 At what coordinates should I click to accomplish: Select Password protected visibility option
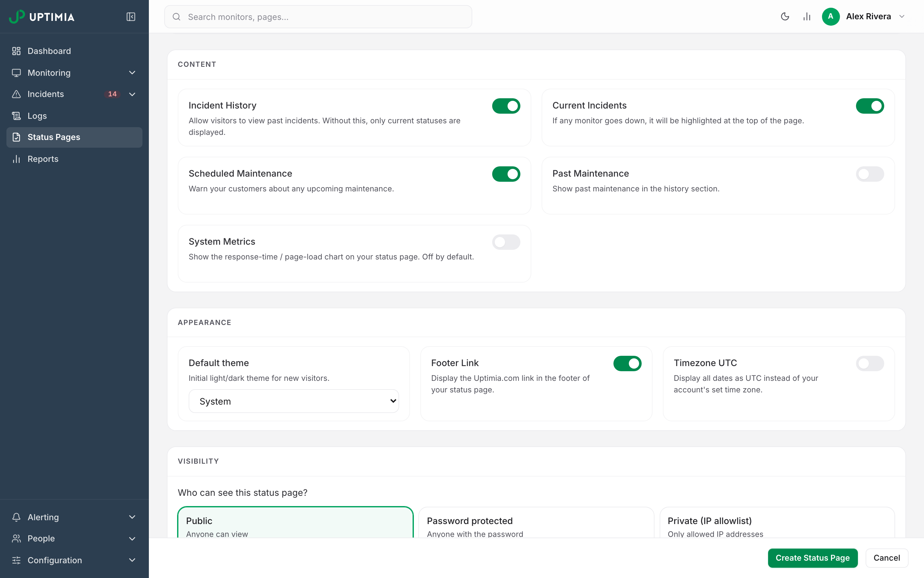pos(536,522)
